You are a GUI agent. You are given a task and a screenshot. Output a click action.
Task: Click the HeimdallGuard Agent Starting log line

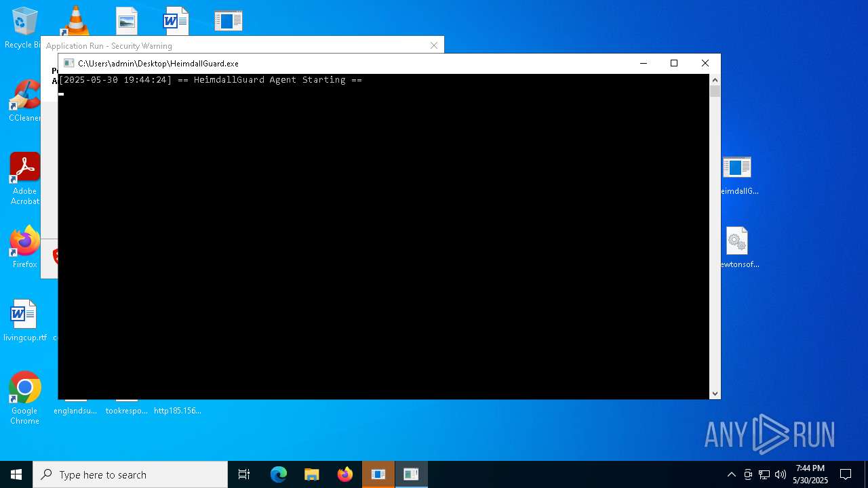[210, 80]
